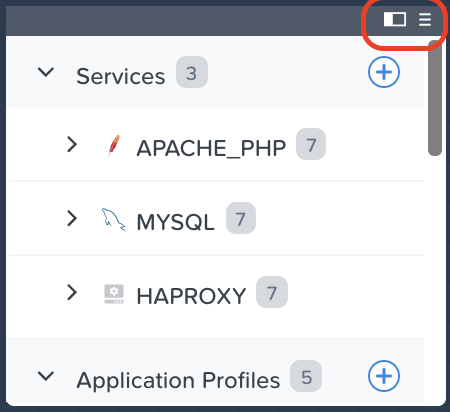This screenshot has width=450, height=412.
Task: Click the Application Profiles header label
Action: pyautogui.click(x=178, y=380)
